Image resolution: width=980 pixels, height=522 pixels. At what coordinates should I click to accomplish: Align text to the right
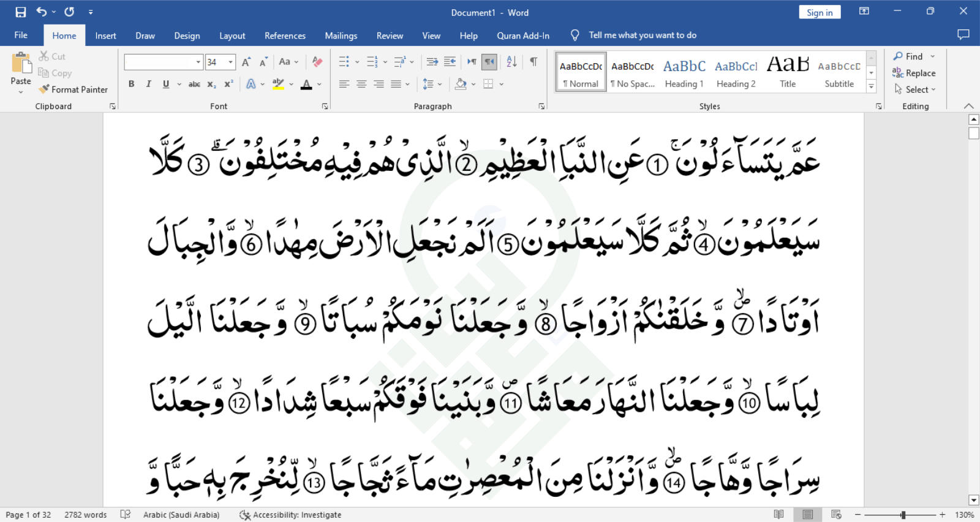tap(379, 84)
